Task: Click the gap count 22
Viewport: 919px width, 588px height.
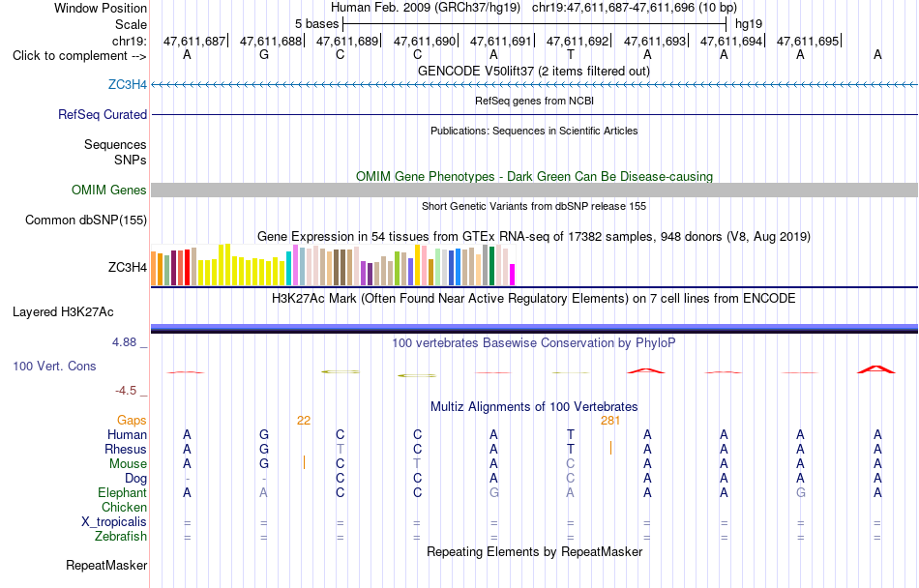Action: (x=304, y=421)
